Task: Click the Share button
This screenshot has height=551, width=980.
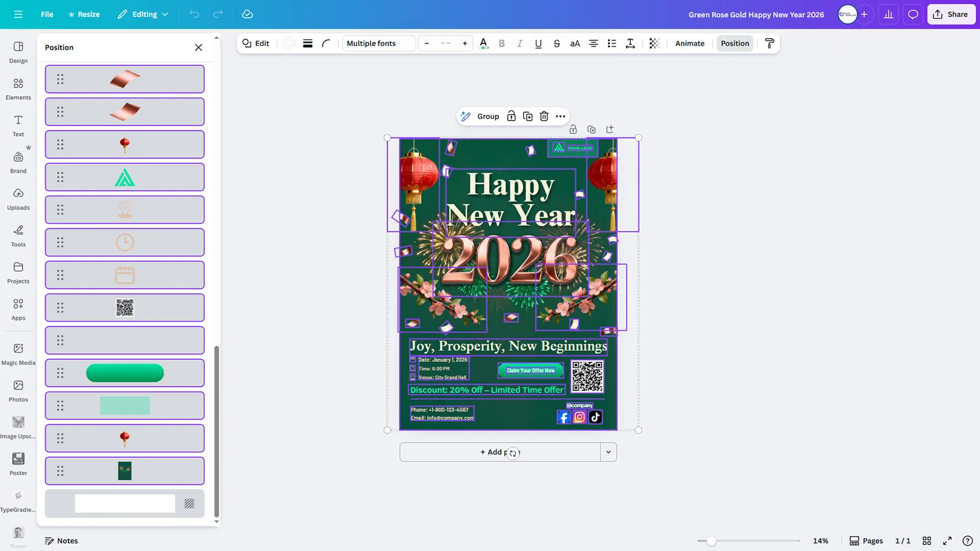Action: tap(951, 15)
